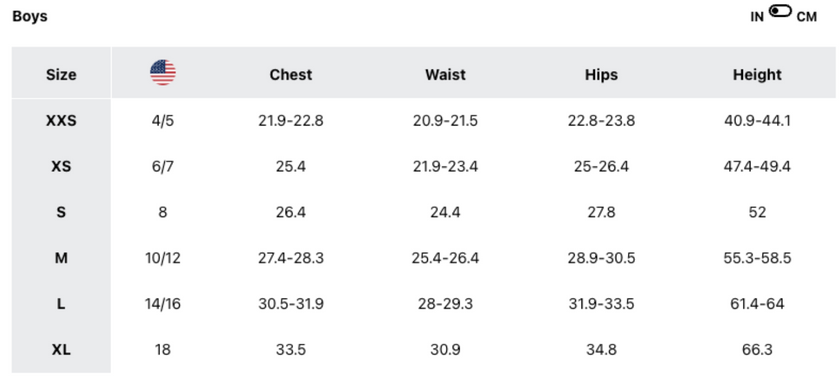Select the XL size row label
This screenshot has width=840, height=376.
61,350
